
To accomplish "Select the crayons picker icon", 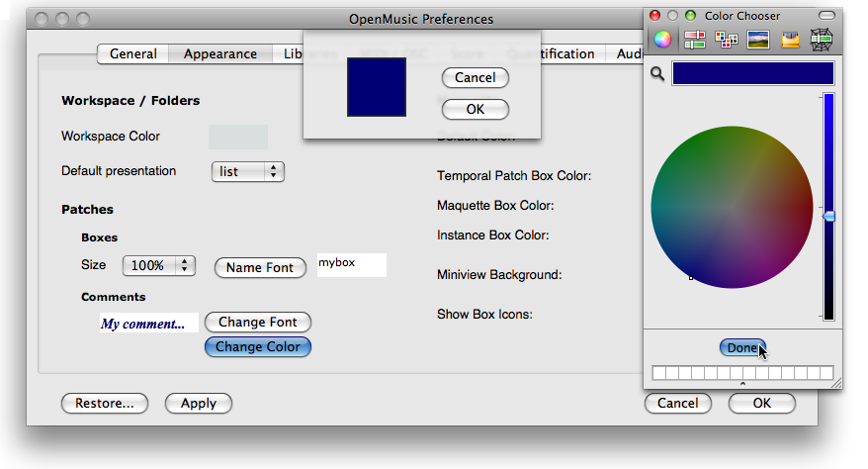I will point(790,40).
